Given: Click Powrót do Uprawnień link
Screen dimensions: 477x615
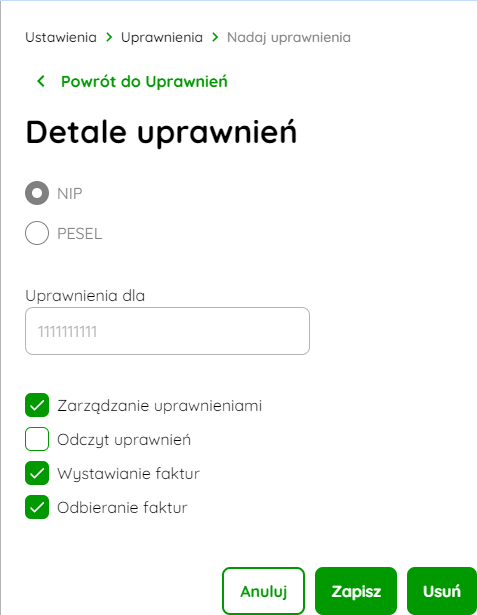Looking at the screenshot, I should coord(144,82).
